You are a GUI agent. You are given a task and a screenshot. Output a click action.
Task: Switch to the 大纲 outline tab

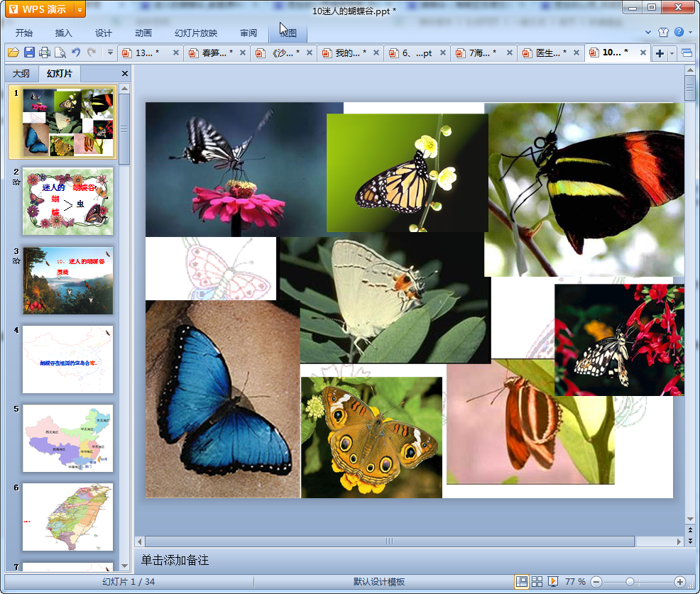(x=21, y=74)
